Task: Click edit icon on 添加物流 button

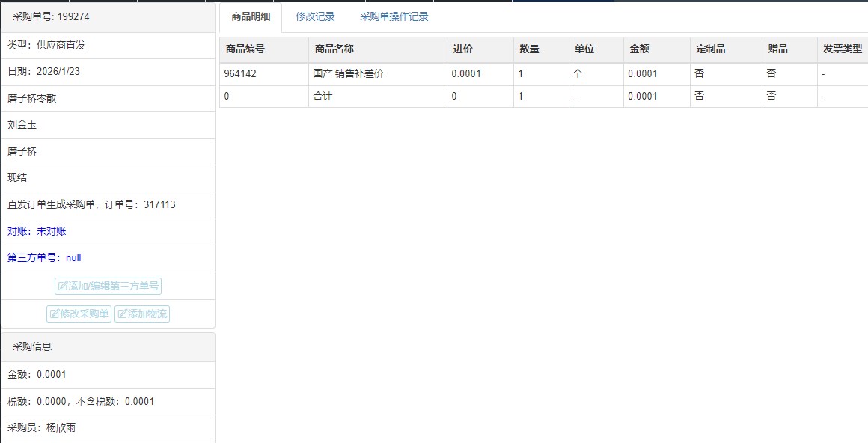Action: coord(122,314)
